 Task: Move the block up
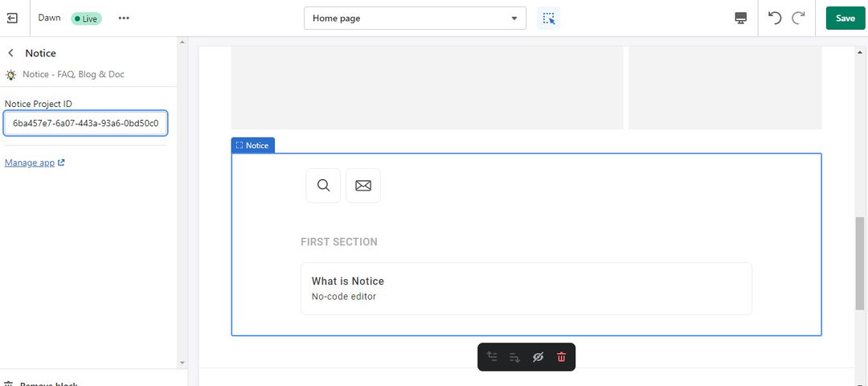click(x=492, y=357)
